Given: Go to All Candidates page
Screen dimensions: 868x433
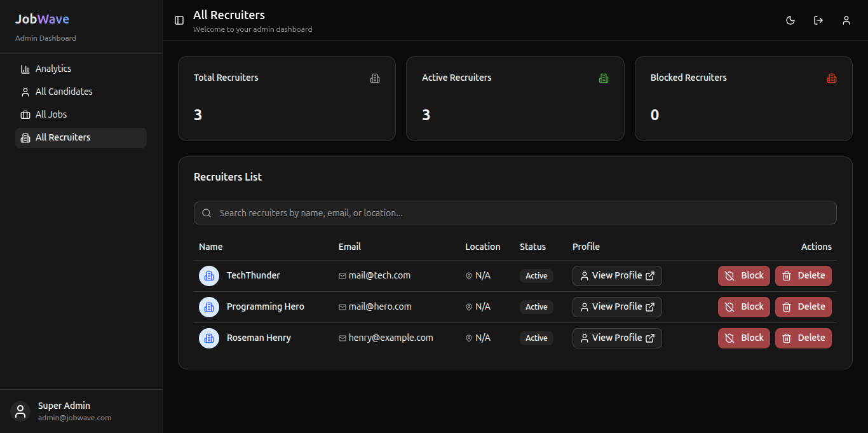Looking at the screenshot, I should 64,92.
